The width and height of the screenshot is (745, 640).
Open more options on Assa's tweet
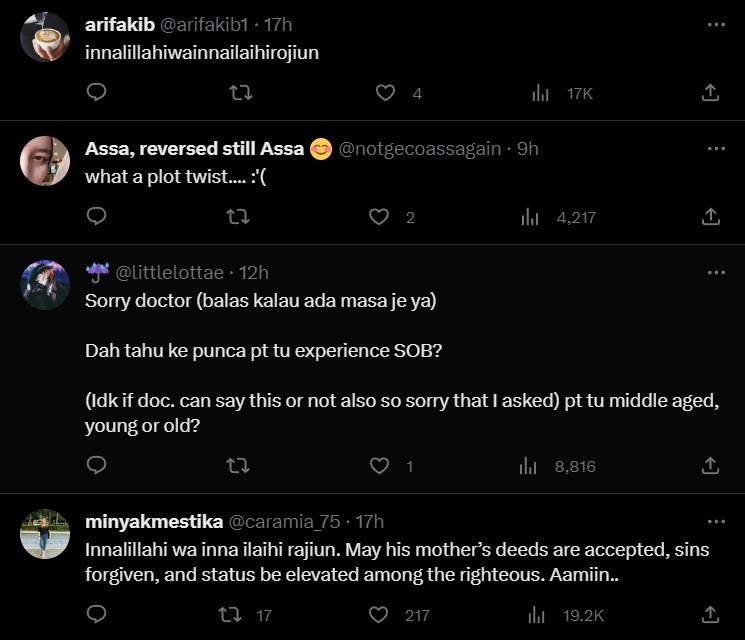coord(716,148)
